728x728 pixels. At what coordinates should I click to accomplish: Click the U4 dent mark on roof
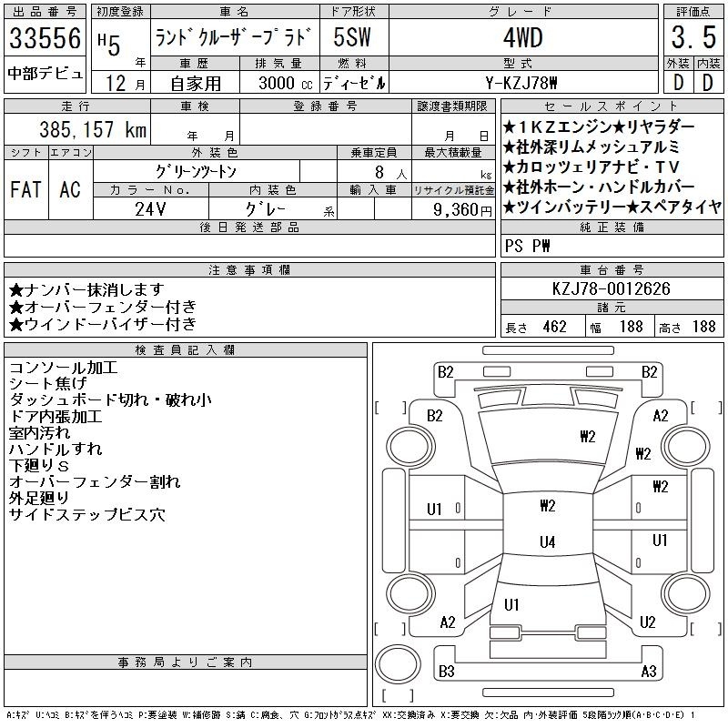point(547,542)
